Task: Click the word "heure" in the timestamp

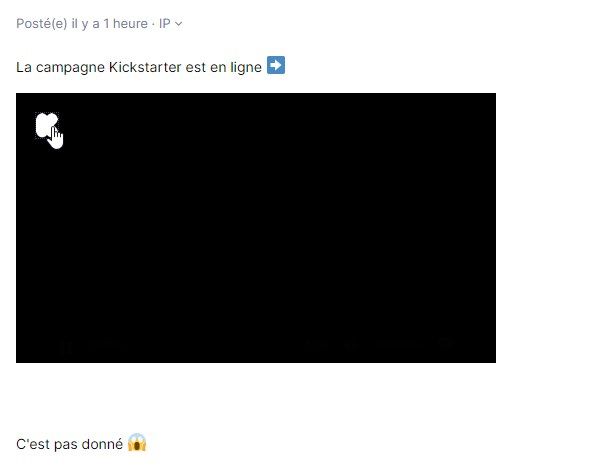Action: tap(130, 24)
